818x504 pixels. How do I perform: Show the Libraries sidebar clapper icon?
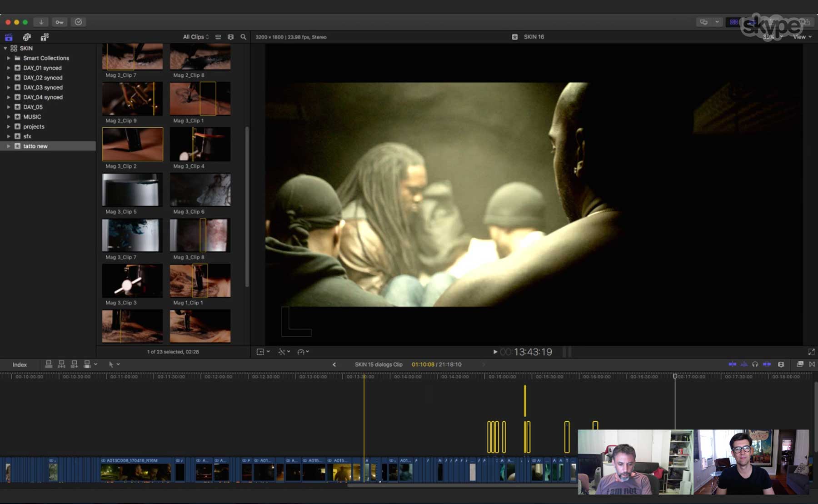(x=9, y=37)
